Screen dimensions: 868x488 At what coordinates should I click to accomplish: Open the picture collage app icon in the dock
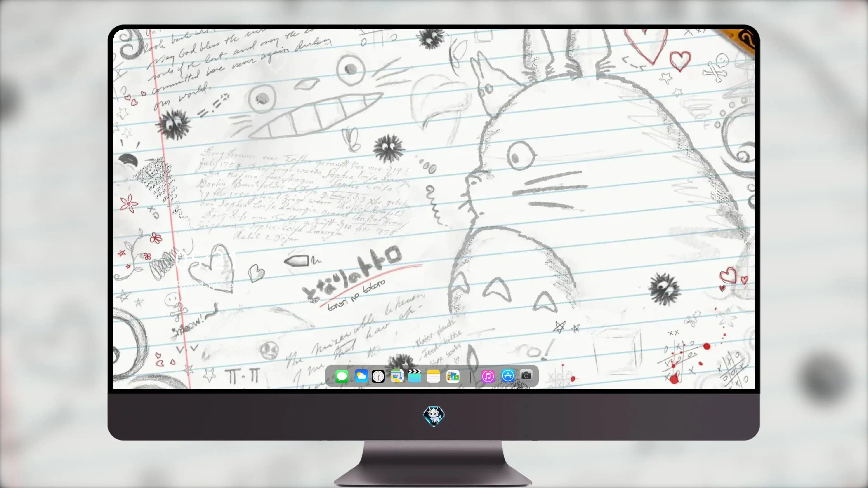pyautogui.click(x=453, y=376)
